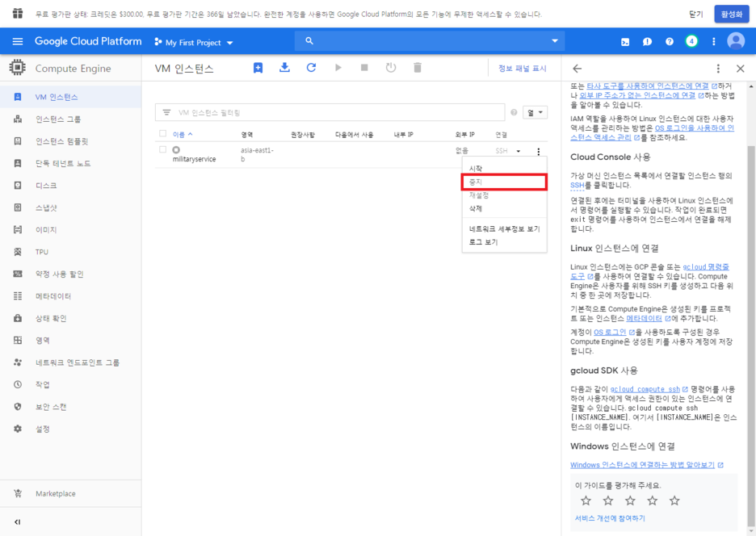The width and height of the screenshot is (756, 536).
Task: Check the militaryservice row checkbox
Action: 163,149
